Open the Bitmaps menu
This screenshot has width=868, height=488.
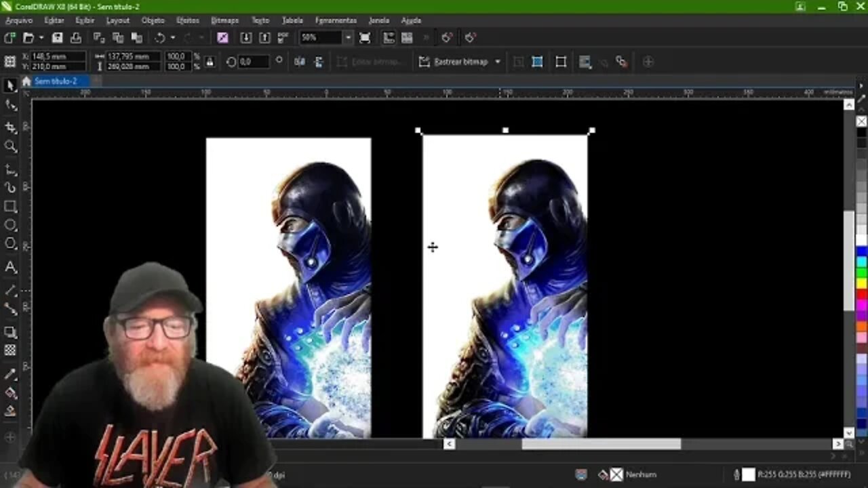[224, 20]
